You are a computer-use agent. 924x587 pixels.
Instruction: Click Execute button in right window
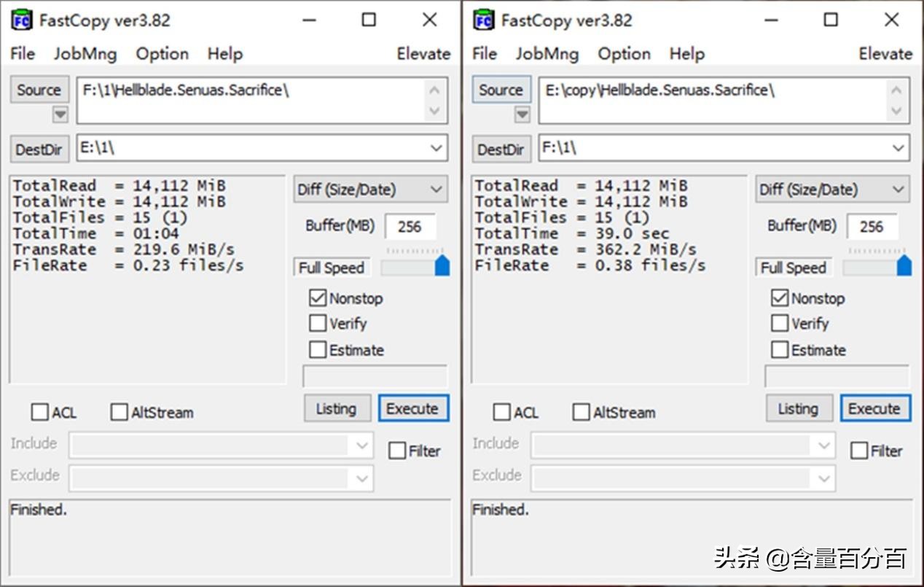point(874,408)
